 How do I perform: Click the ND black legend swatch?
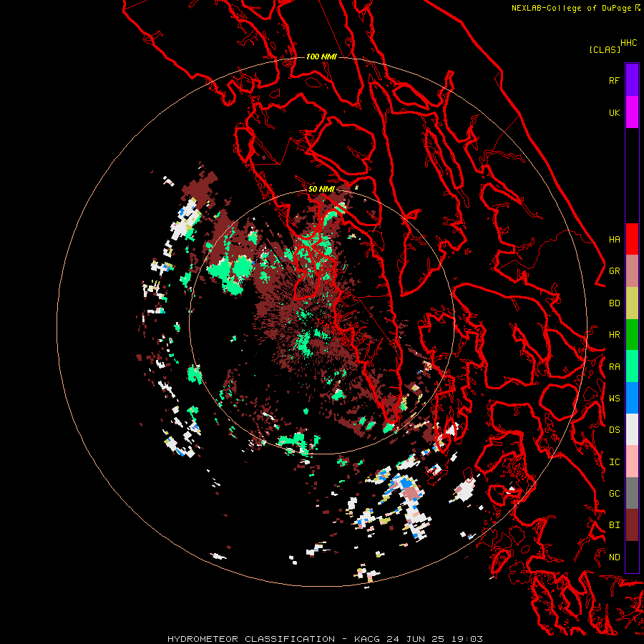(x=632, y=557)
